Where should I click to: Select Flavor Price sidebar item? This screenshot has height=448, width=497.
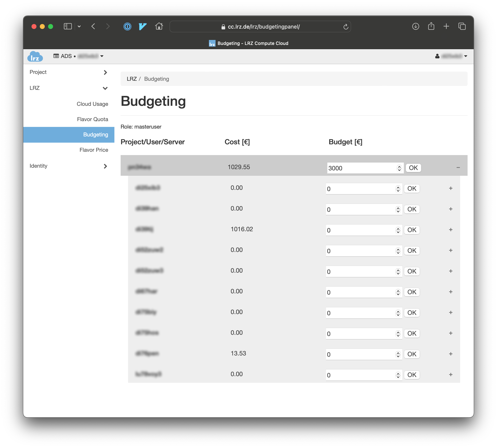(x=94, y=150)
